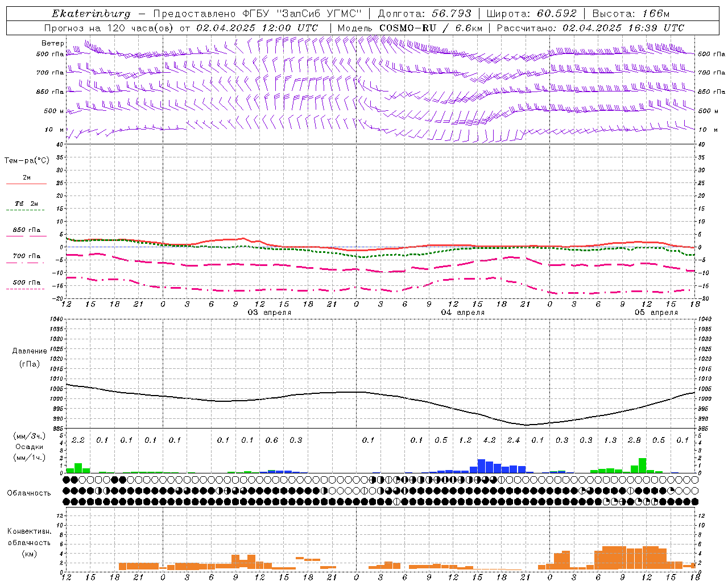Click the "Широта: 60.592" header field
The image size is (728, 582).
click(x=532, y=14)
